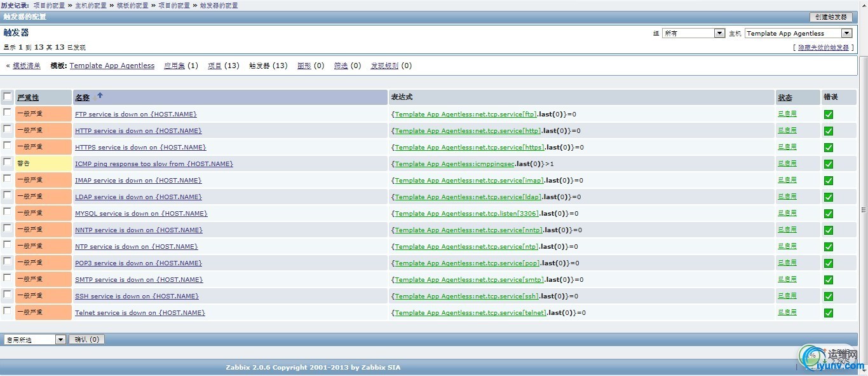Click the 隐藏失效的触发器 link
The height and width of the screenshot is (376, 868).
tap(824, 48)
